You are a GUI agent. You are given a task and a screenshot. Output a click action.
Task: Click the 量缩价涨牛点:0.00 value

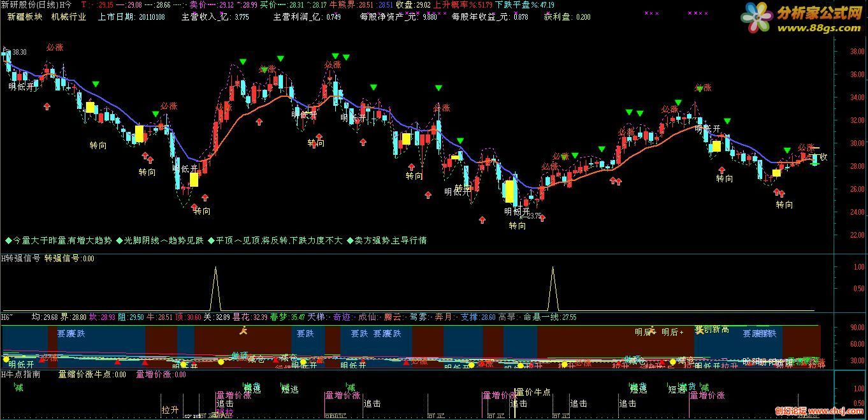point(92,375)
